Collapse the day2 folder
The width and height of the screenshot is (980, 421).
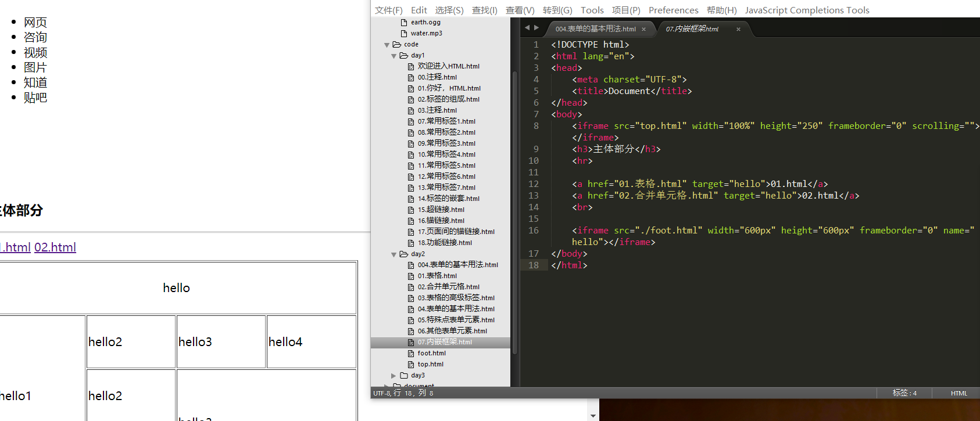[394, 254]
